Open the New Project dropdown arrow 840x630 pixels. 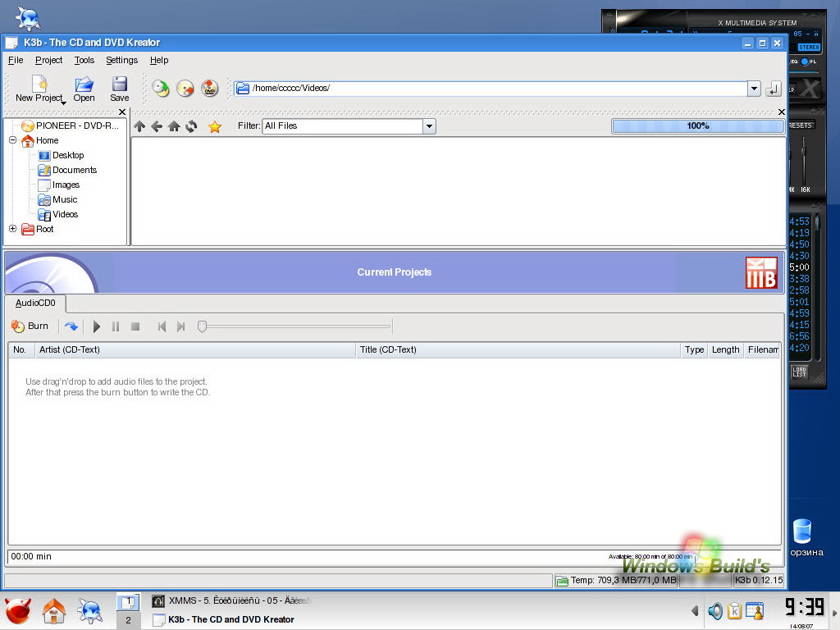point(63,103)
